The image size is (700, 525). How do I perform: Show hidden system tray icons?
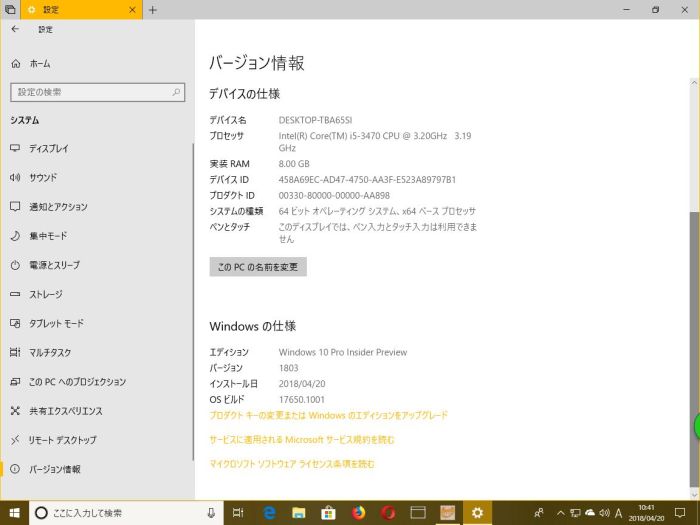560,513
